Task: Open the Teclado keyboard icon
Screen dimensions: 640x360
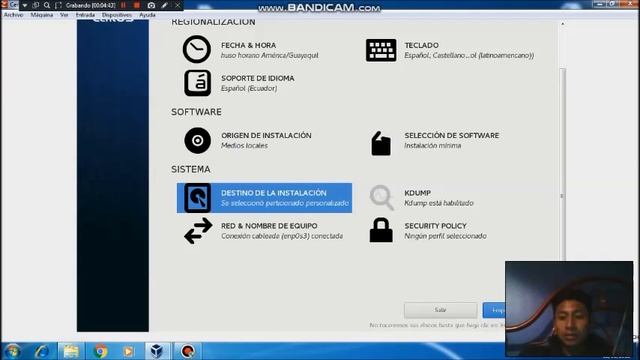Action: 381,50
